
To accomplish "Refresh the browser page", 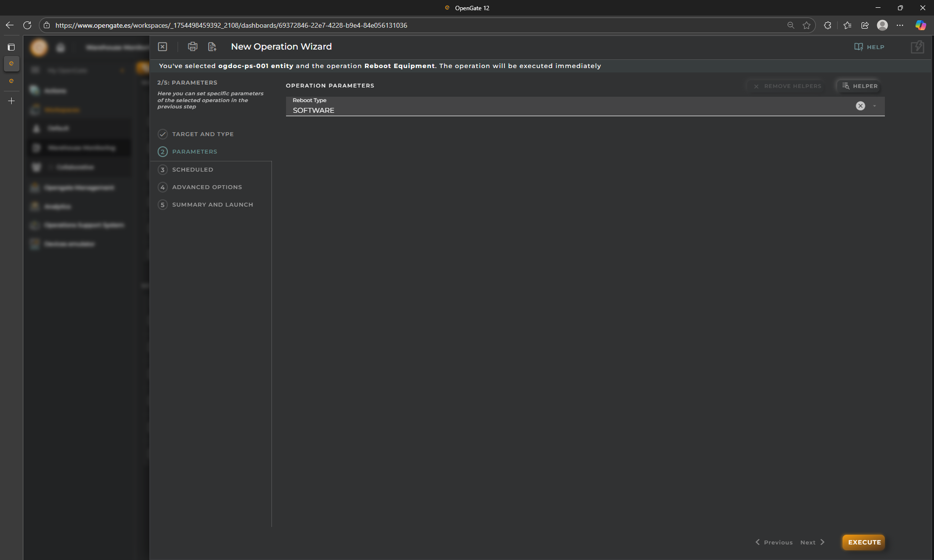I will (27, 25).
